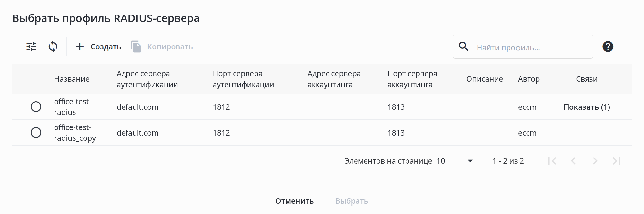Click the "Создать" button label
Screen dimensions: 644x214
(106, 47)
